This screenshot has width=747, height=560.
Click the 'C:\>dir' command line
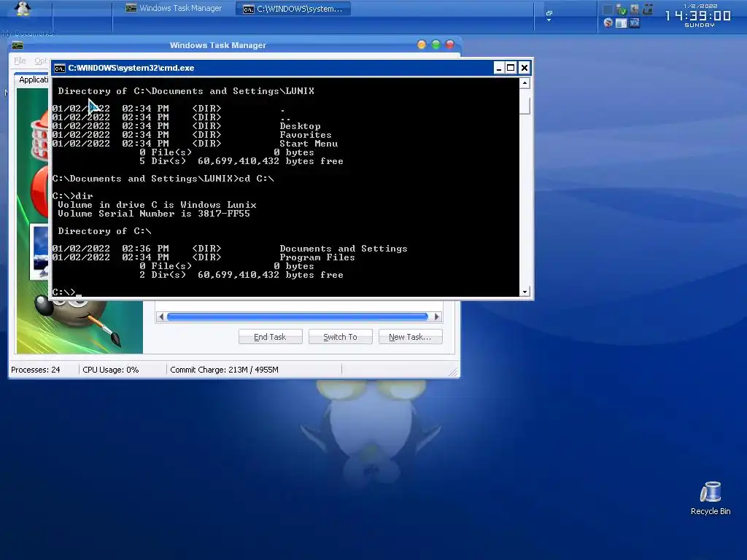[72, 196]
